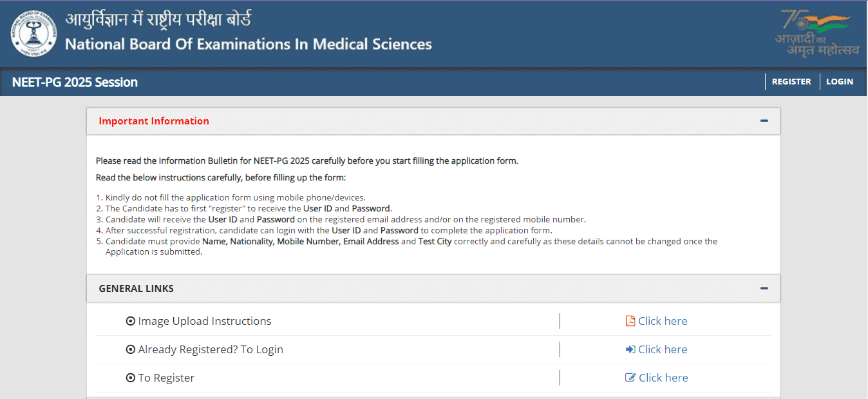Click bullet icon beside Image Upload Instructions
Viewport: 868px width, 399px height.
tap(131, 321)
